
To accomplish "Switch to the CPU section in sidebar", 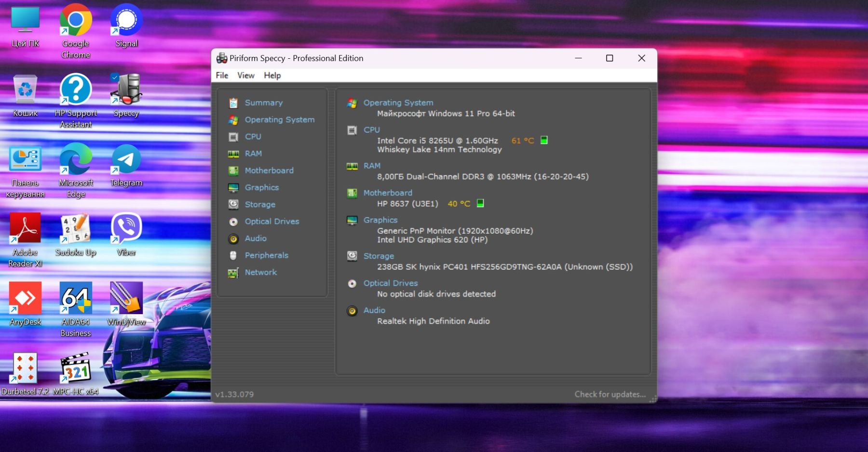I will [x=253, y=136].
